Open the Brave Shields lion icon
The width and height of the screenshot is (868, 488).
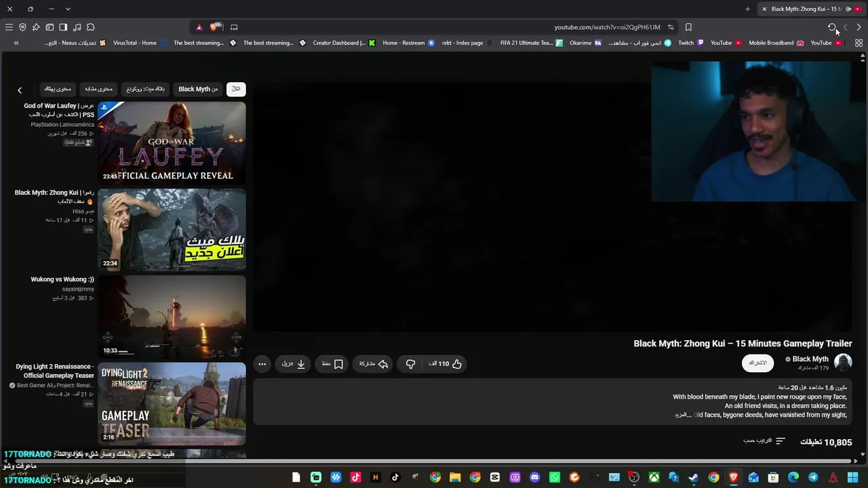tap(216, 27)
